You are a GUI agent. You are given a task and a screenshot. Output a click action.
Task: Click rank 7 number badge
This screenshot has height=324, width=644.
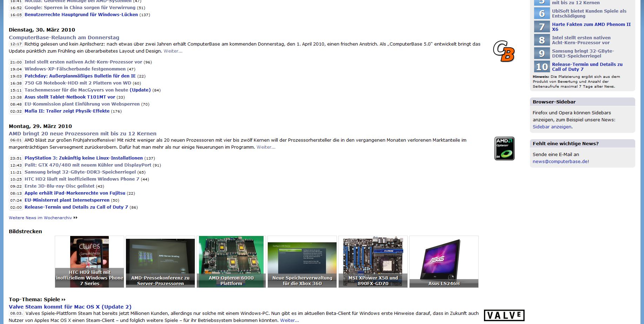point(542,27)
